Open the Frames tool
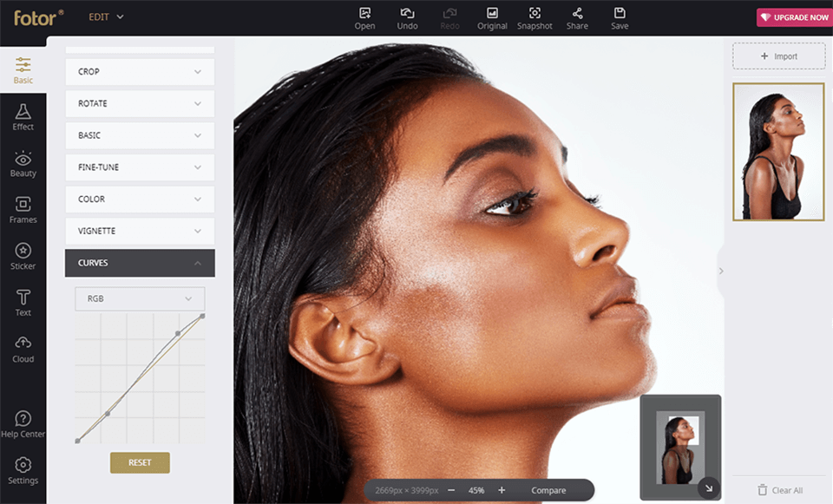This screenshot has height=504, width=833. point(23,209)
